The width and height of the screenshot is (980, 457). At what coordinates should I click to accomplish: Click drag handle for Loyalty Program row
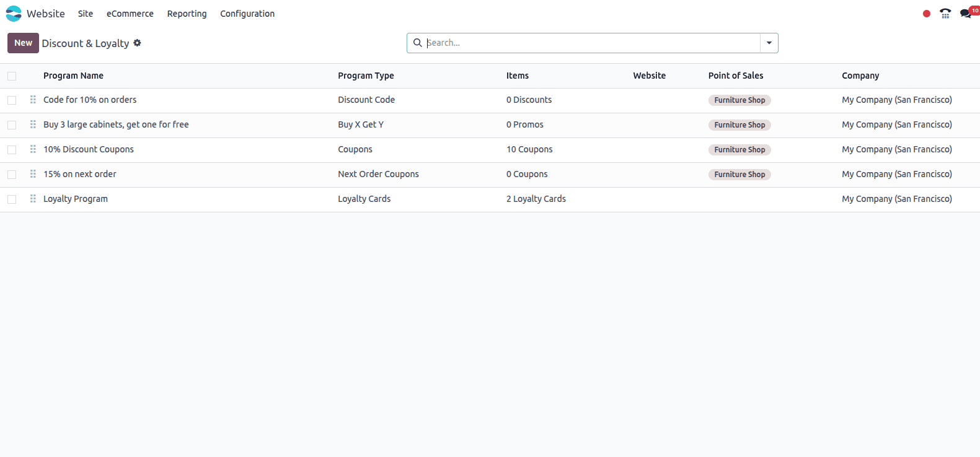click(33, 199)
